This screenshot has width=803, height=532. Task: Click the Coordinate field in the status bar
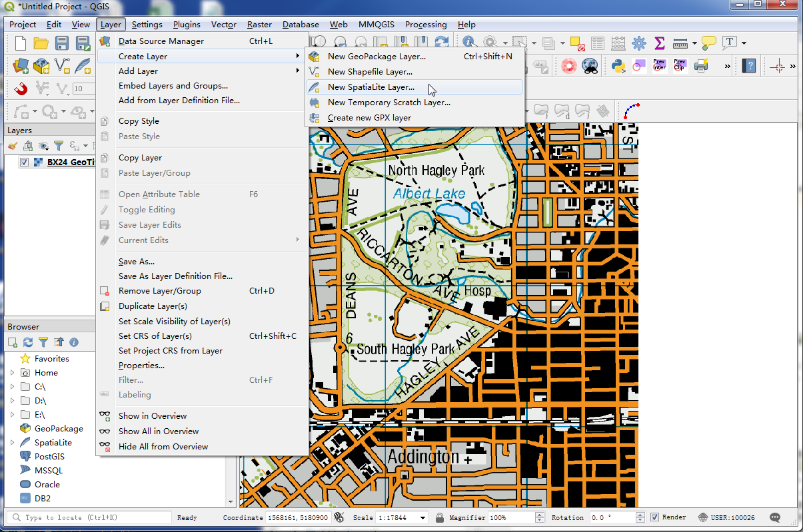pyautogui.click(x=298, y=517)
